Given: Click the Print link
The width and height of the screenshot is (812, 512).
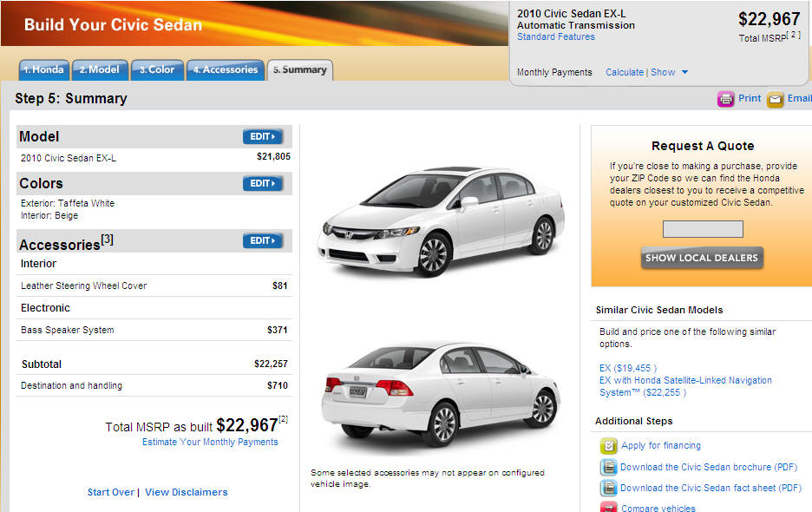Looking at the screenshot, I should [750, 98].
